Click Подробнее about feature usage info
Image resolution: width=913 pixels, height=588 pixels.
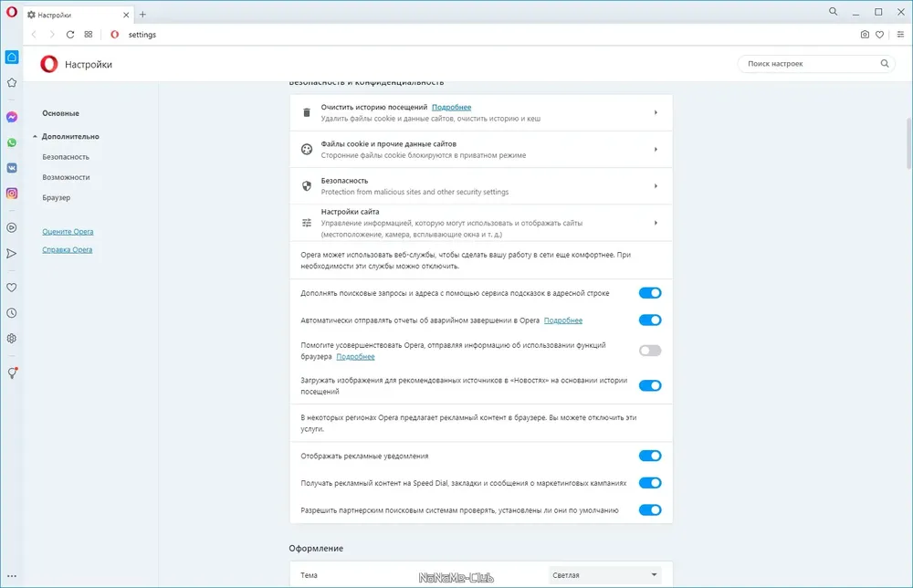pos(355,356)
